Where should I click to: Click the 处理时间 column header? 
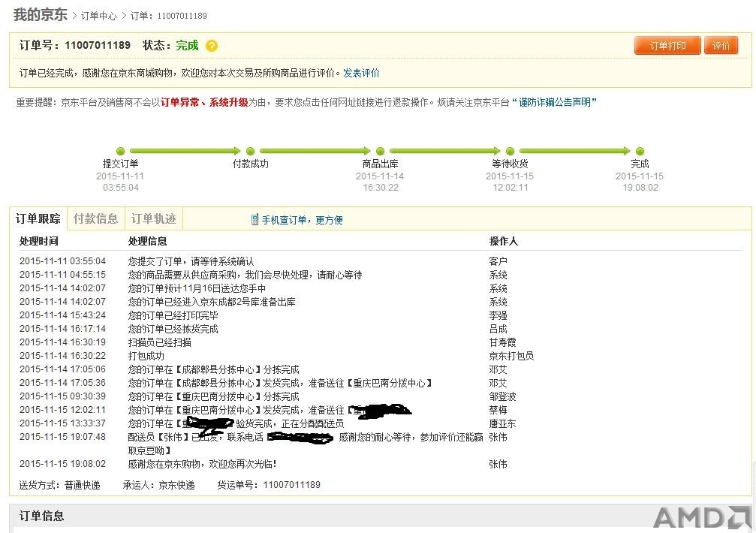(38, 241)
